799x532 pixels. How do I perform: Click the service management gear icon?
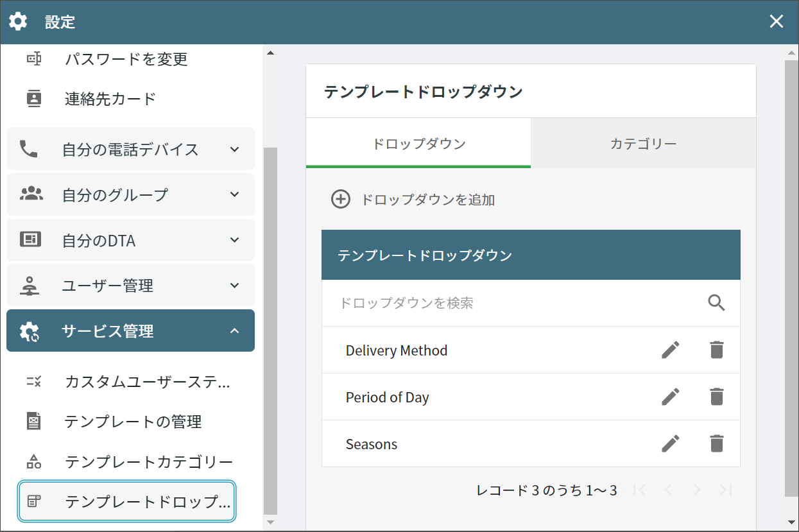coord(30,331)
